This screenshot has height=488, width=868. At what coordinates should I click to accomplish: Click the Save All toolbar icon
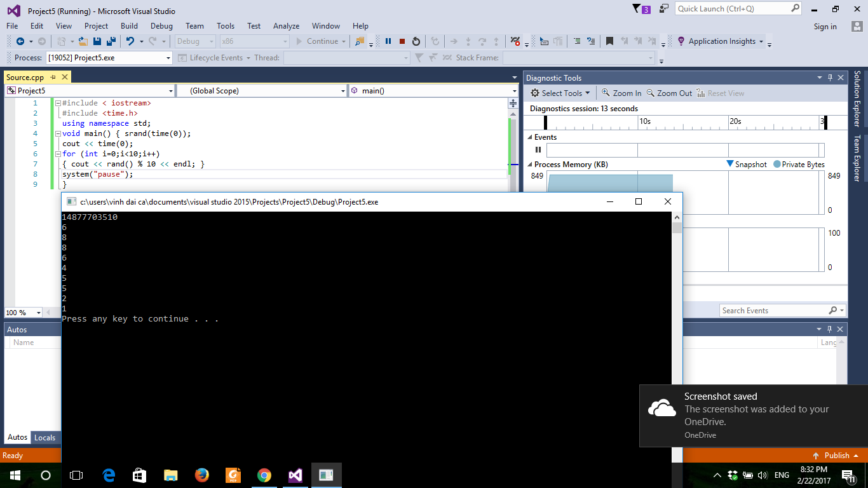pyautogui.click(x=111, y=41)
